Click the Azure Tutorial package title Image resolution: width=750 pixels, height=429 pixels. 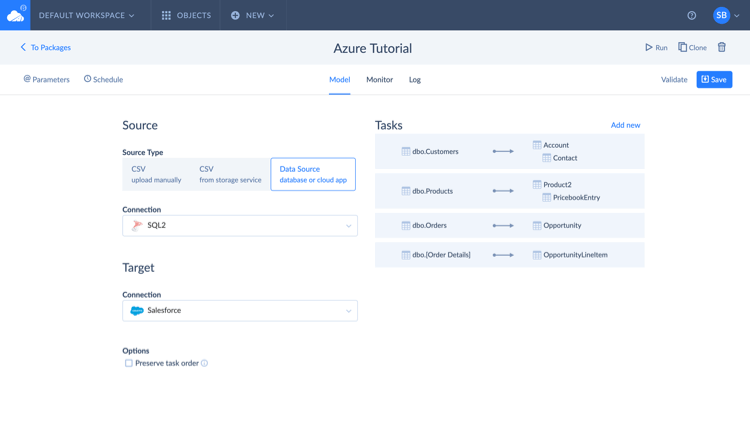373,48
